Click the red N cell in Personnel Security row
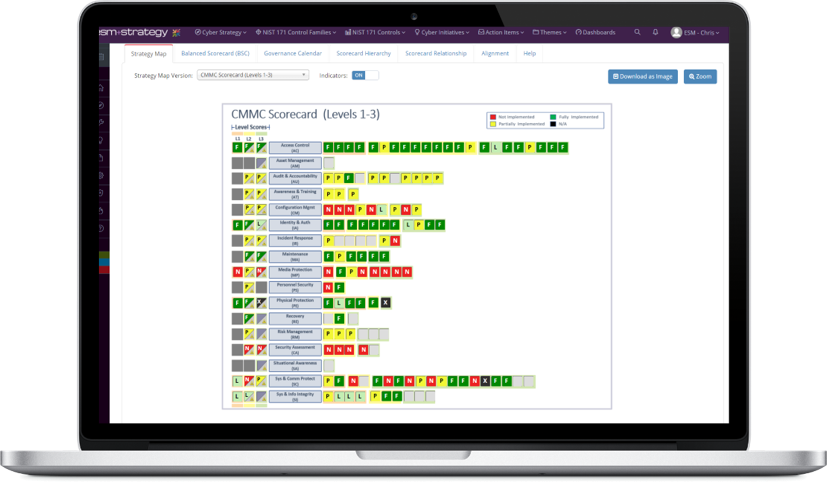 tap(328, 287)
